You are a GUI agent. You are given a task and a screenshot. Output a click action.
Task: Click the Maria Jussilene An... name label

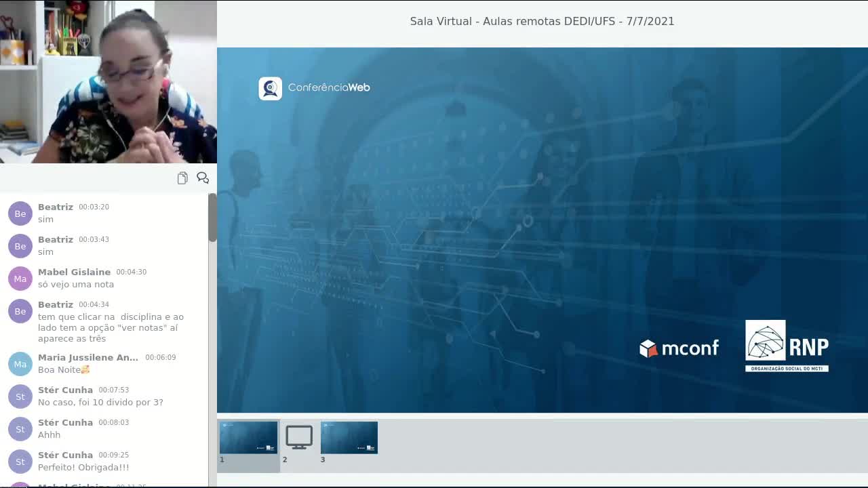click(x=88, y=358)
